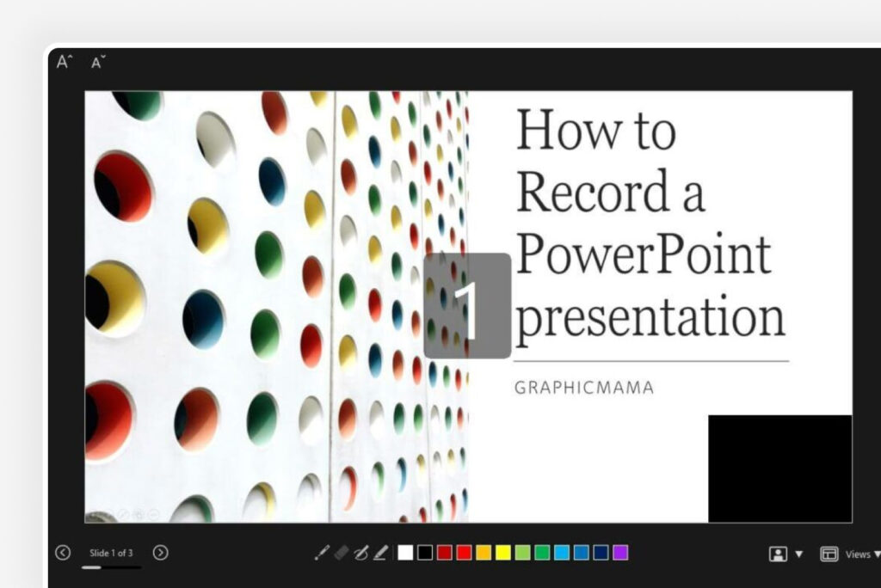Advance to the next slide with the arrow button
This screenshot has height=588, width=881.
click(160, 554)
